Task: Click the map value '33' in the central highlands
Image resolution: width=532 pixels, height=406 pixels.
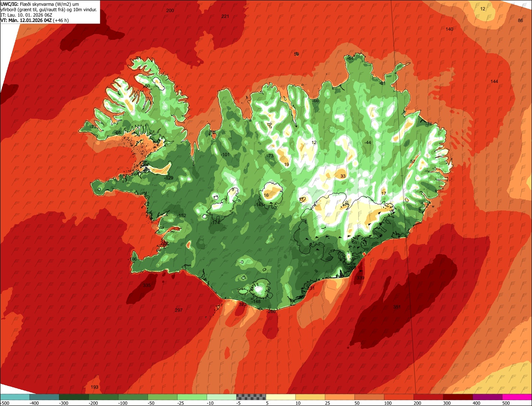Action: 343,176
